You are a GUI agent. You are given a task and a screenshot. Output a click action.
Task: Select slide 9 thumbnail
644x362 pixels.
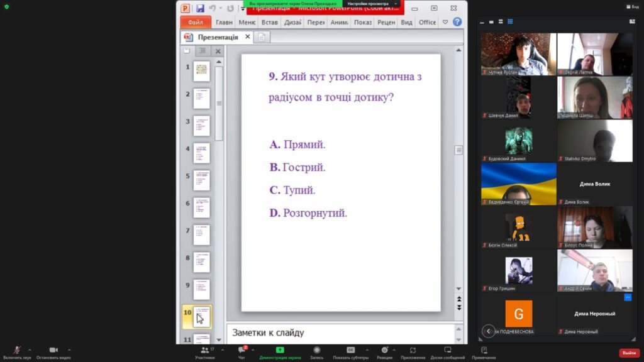tap(201, 289)
